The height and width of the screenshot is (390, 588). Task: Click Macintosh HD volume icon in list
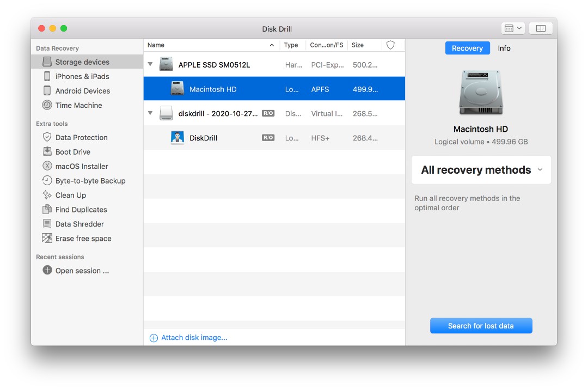pyautogui.click(x=177, y=88)
